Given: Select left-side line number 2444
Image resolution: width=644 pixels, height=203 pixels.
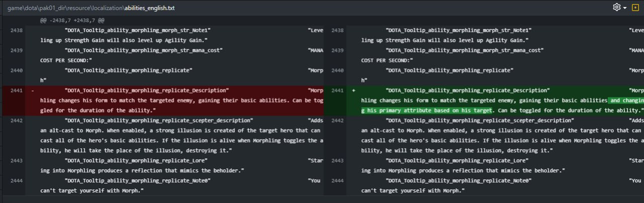Looking at the screenshot, I should pos(16,180).
